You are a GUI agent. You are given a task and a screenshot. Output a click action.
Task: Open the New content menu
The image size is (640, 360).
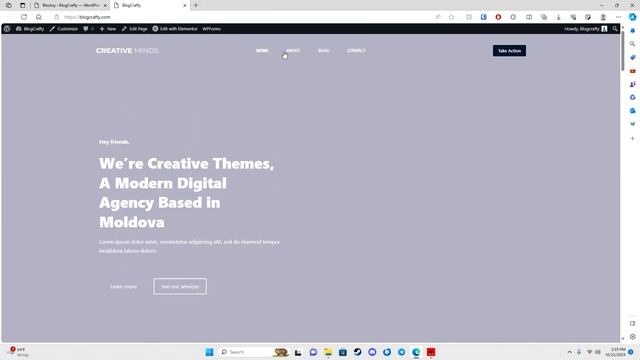pyautogui.click(x=108, y=29)
